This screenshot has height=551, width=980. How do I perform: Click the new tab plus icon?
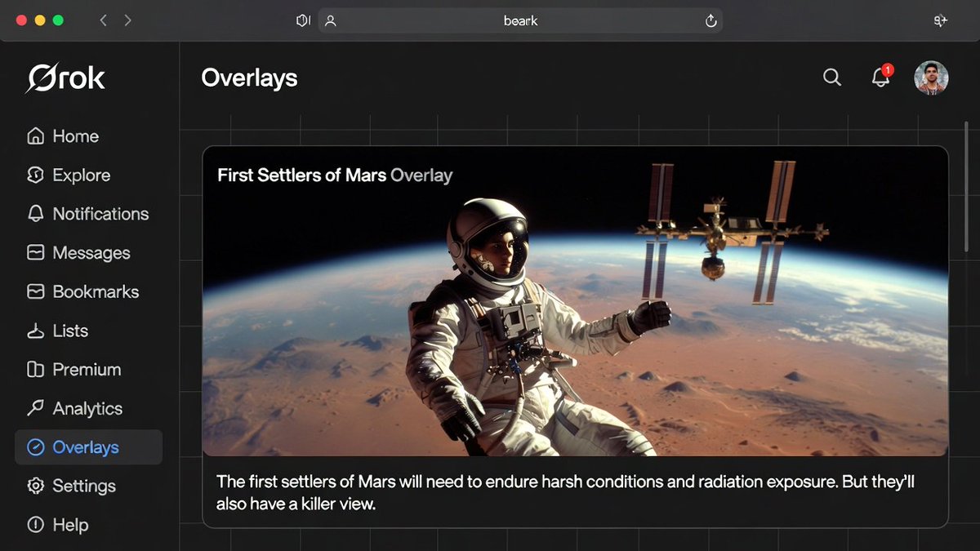(x=940, y=20)
